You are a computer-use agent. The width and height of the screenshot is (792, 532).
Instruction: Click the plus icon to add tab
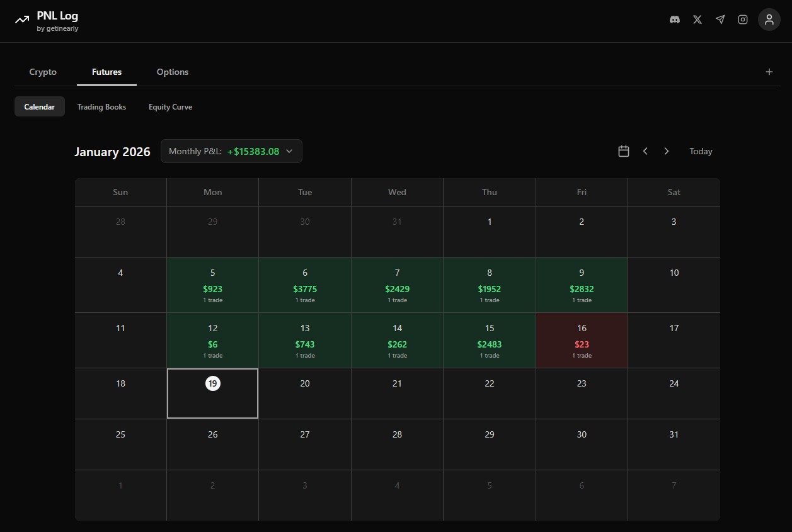pyautogui.click(x=769, y=72)
